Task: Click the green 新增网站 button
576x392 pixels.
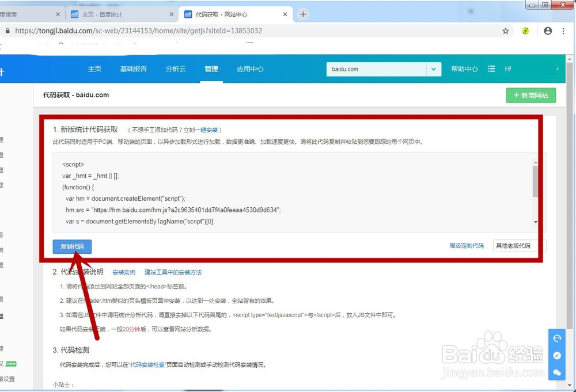Action: coord(530,96)
